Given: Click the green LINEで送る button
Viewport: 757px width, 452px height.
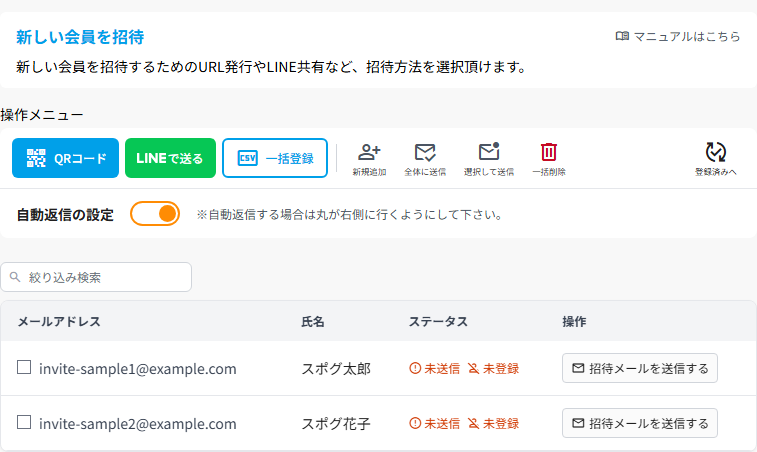Looking at the screenshot, I should [x=170, y=158].
